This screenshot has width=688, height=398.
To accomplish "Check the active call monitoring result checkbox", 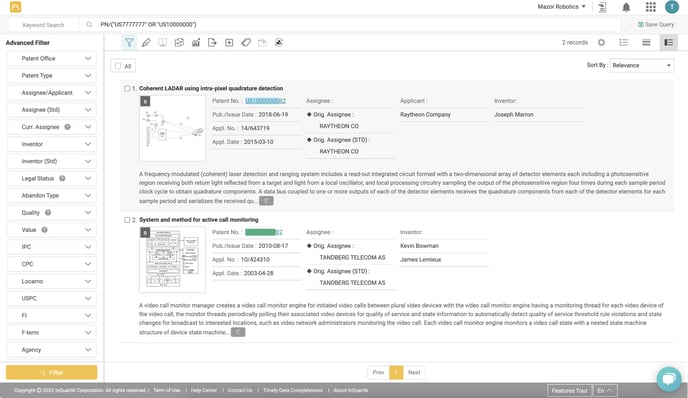I will point(127,220).
